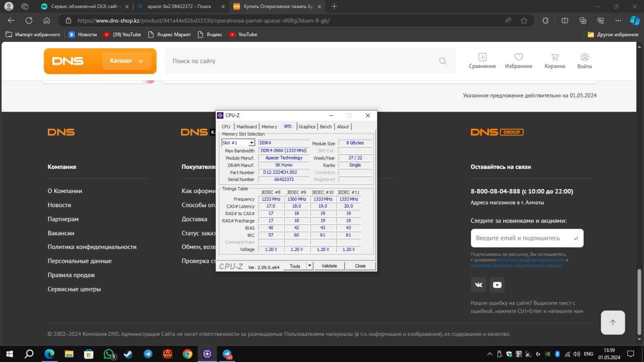The width and height of the screenshot is (644, 362).
Task: Open Edge Settings and more menu
Action: [618, 21]
